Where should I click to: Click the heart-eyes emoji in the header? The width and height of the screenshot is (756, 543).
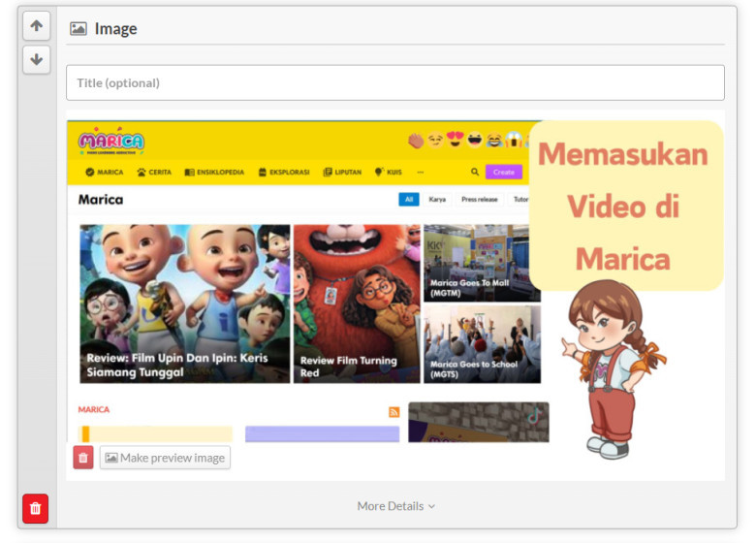[455, 141]
